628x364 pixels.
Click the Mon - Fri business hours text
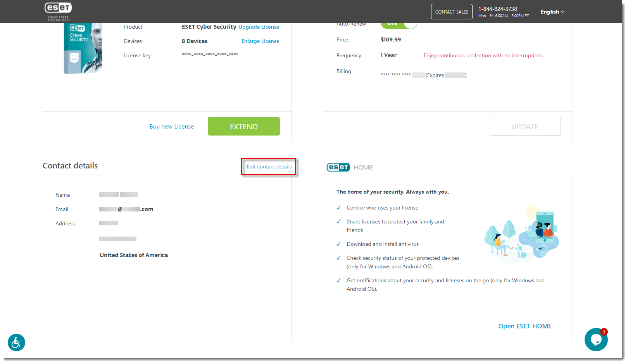pyautogui.click(x=504, y=16)
